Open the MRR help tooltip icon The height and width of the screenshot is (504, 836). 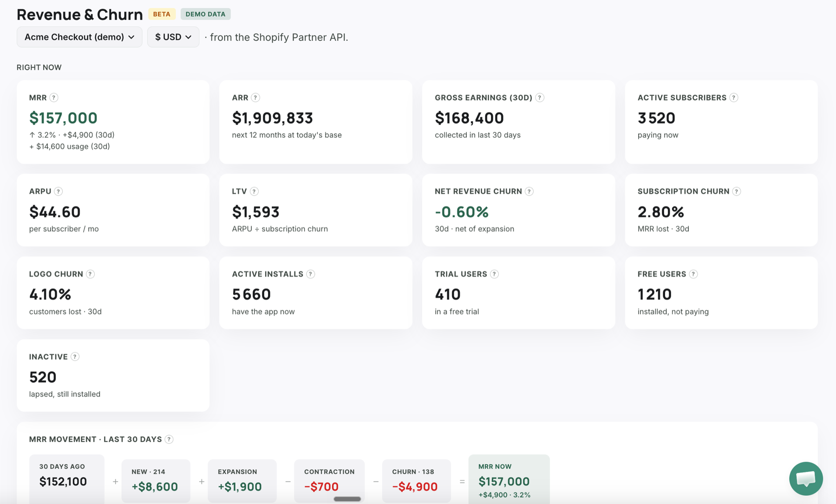[54, 98]
